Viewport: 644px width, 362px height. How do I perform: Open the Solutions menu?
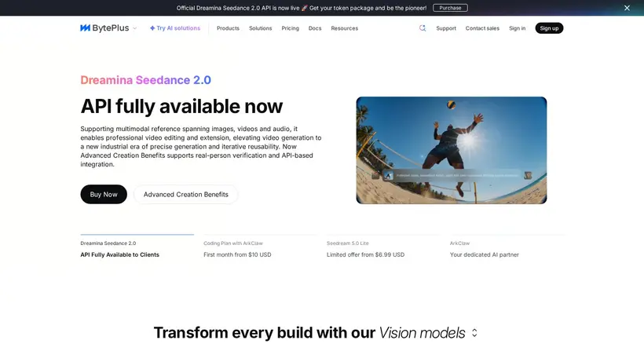pos(261,28)
